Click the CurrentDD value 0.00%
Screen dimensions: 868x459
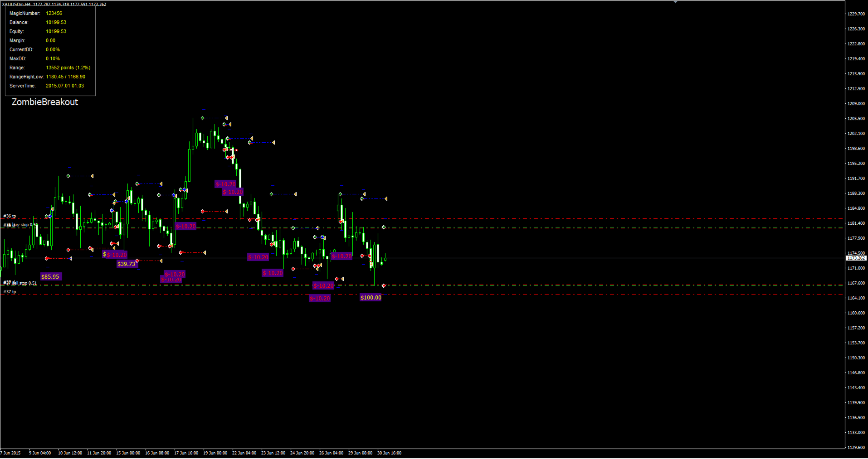point(53,49)
